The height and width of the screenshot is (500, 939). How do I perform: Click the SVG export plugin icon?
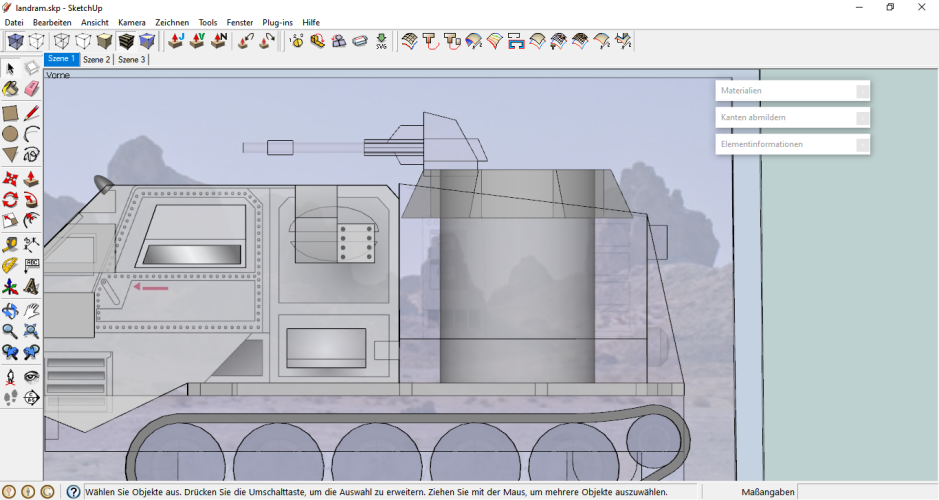tap(381, 41)
